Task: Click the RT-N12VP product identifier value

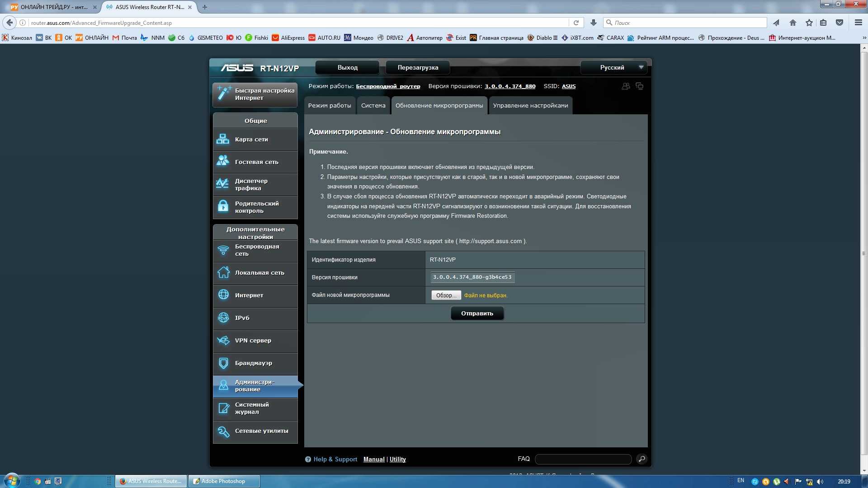Action: [443, 260]
